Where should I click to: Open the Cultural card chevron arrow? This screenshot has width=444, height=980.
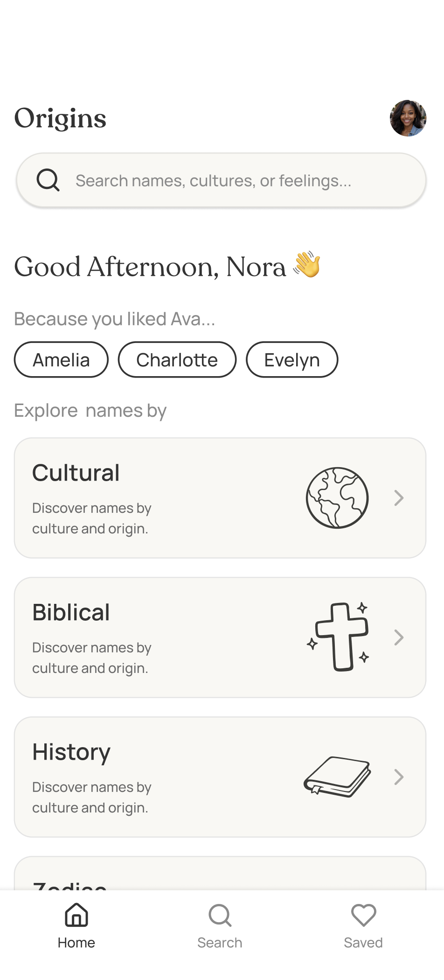(399, 498)
